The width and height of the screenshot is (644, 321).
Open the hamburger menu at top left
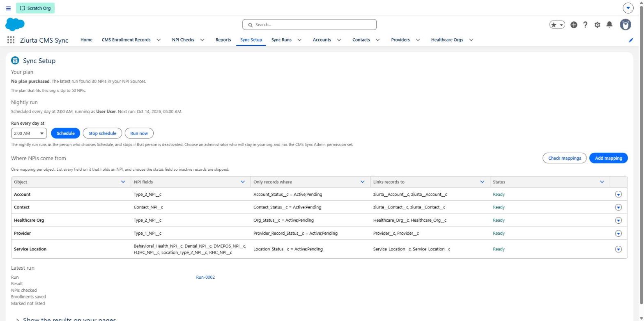8,8
